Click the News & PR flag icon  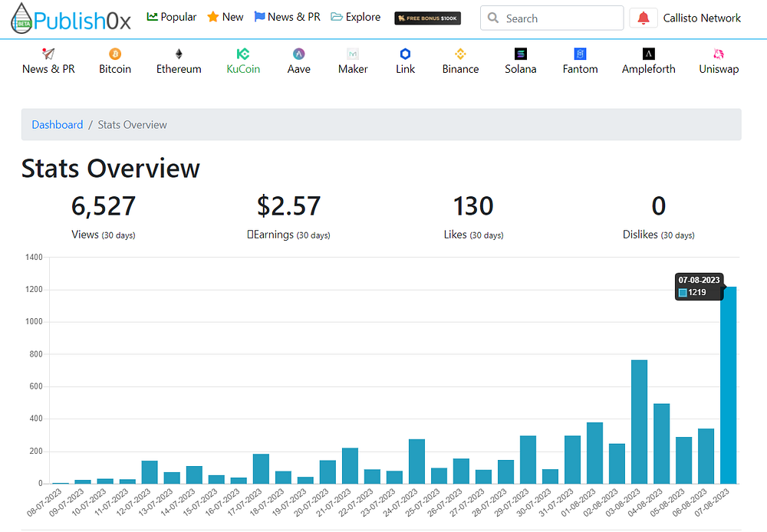(x=259, y=17)
